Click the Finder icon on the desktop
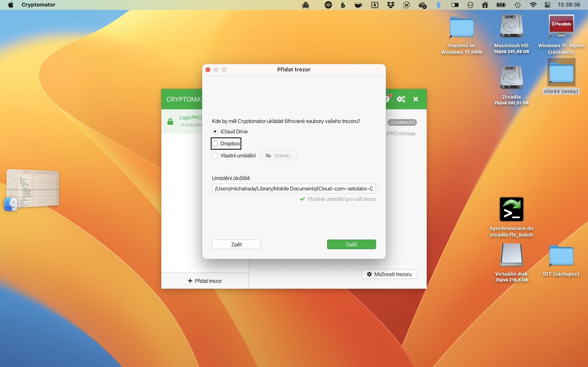 (x=10, y=204)
